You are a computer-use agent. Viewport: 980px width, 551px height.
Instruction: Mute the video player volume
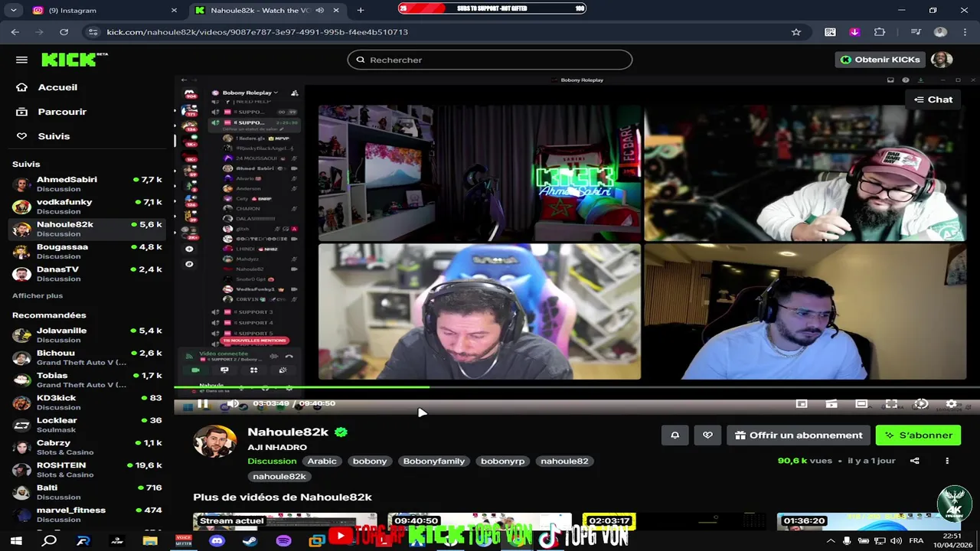[233, 403]
